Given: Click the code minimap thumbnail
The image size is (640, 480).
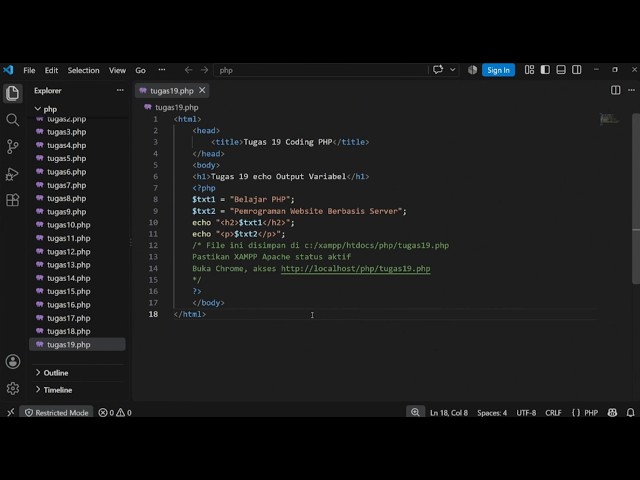Looking at the screenshot, I should (x=609, y=119).
